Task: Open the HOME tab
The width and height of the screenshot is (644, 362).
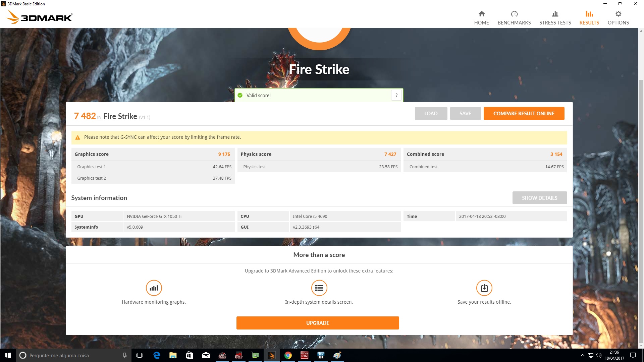Action: (481, 18)
